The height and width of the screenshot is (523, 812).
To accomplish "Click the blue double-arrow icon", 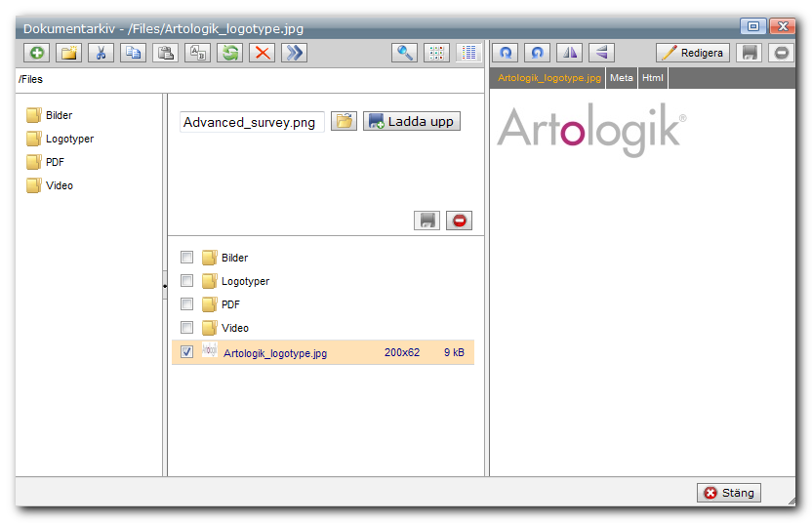I will coord(294,53).
